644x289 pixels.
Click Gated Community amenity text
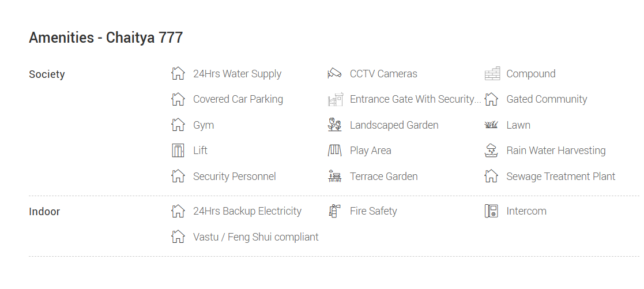(x=547, y=99)
